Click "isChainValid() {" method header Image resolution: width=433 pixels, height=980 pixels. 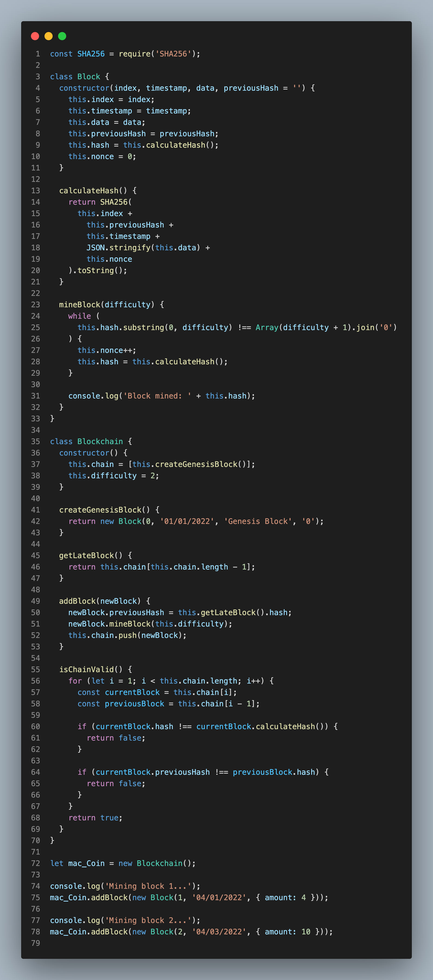[x=95, y=669]
